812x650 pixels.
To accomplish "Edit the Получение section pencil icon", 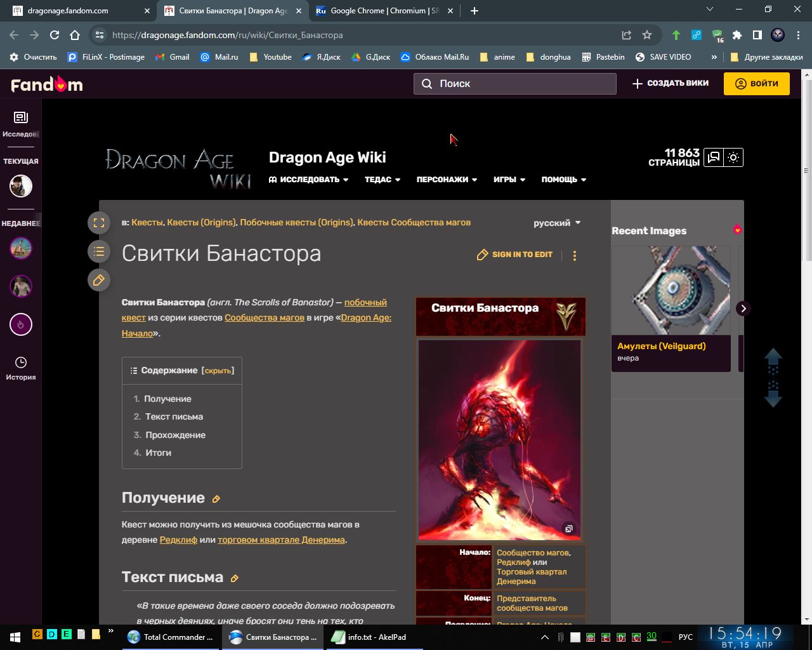I will pos(216,500).
